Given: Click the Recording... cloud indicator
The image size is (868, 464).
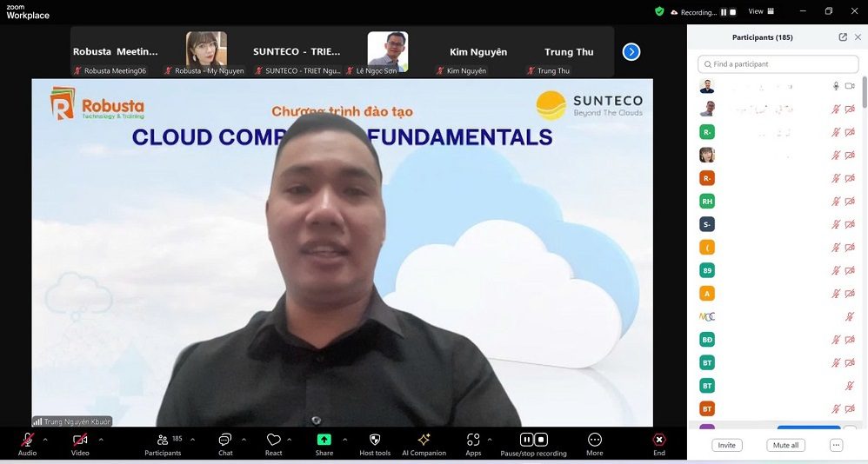Looking at the screenshot, I should point(694,11).
